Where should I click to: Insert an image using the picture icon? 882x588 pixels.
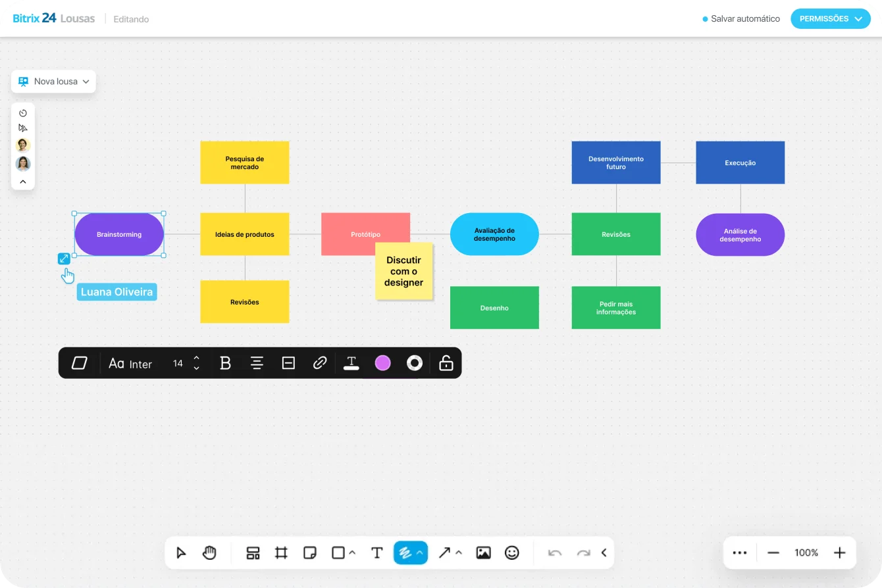point(483,552)
